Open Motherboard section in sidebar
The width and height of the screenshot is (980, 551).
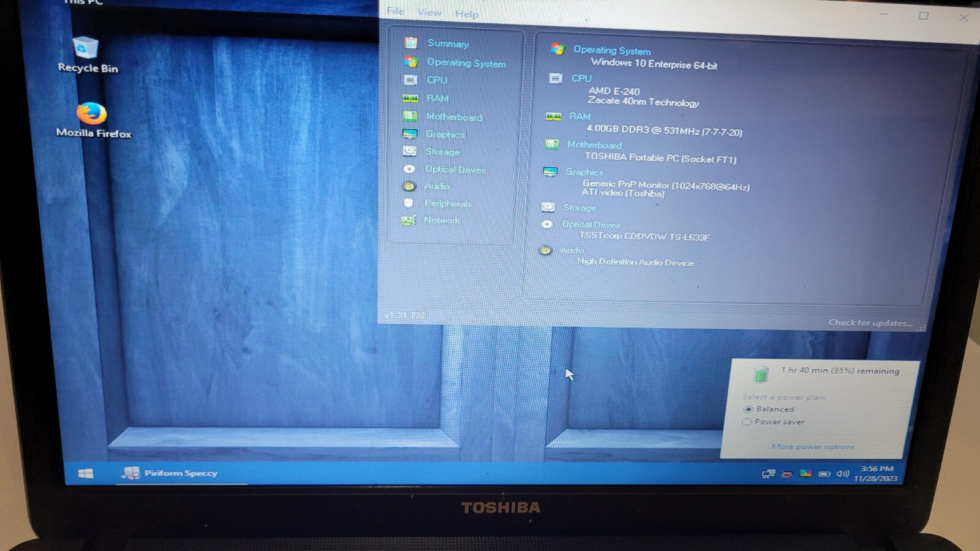pos(454,116)
